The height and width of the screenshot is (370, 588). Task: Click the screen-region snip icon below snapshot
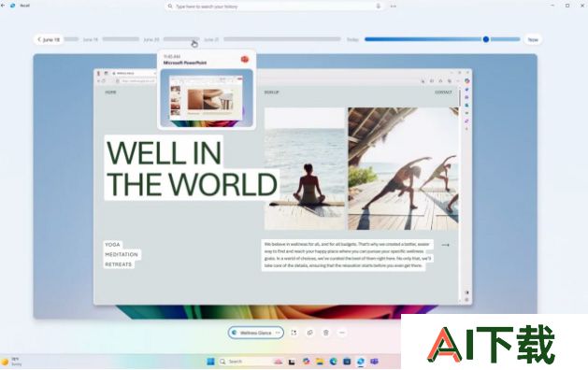tap(294, 333)
